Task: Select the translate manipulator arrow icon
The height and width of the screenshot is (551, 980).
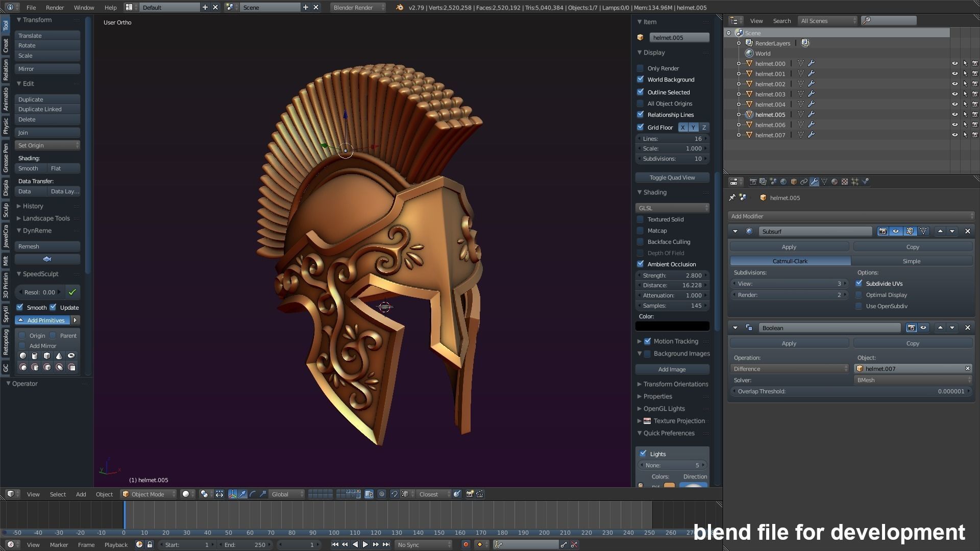Action: pyautogui.click(x=242, y=494)
